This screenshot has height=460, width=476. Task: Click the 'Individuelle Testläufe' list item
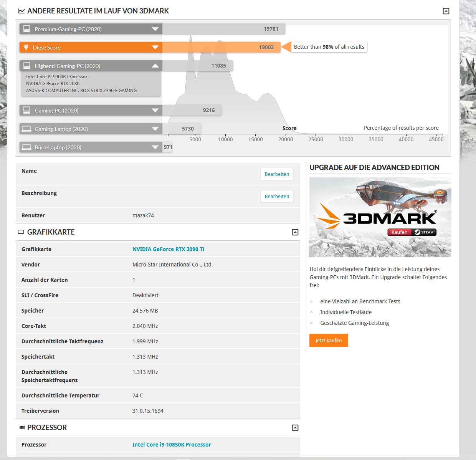(x=346, y=312)
